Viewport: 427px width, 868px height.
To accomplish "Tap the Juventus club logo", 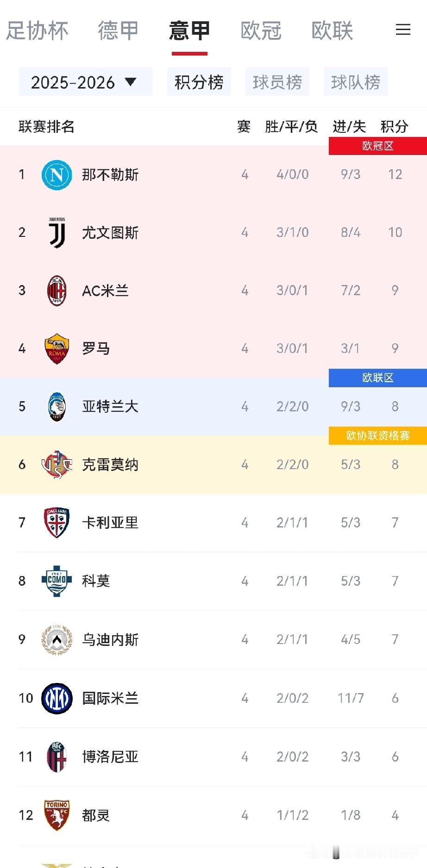I will 57,233.
